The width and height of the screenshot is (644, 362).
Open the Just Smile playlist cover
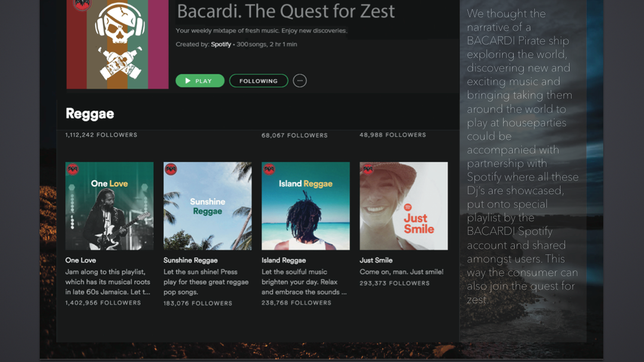pyautogui.click(x=404, y=206)
